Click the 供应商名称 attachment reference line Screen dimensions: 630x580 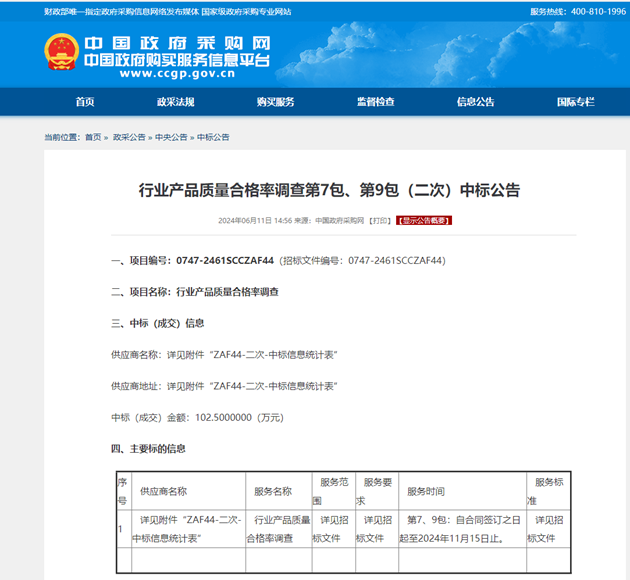tap(224, 355)
